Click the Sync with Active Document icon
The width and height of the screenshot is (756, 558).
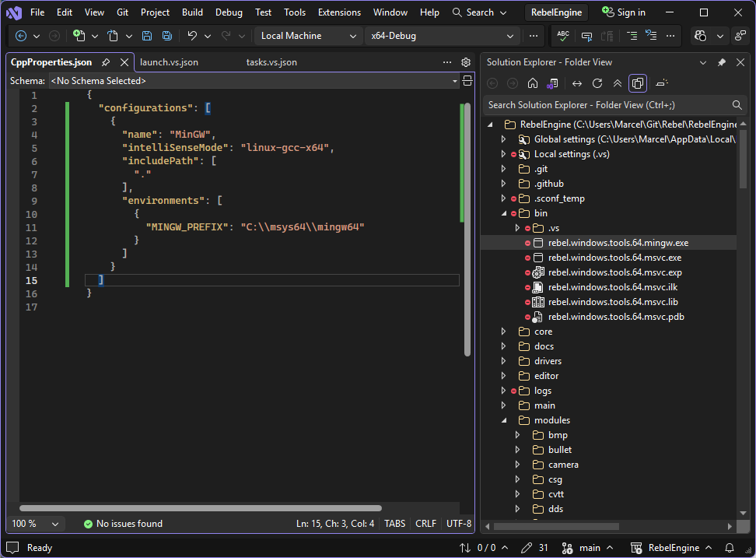(576, 83)
